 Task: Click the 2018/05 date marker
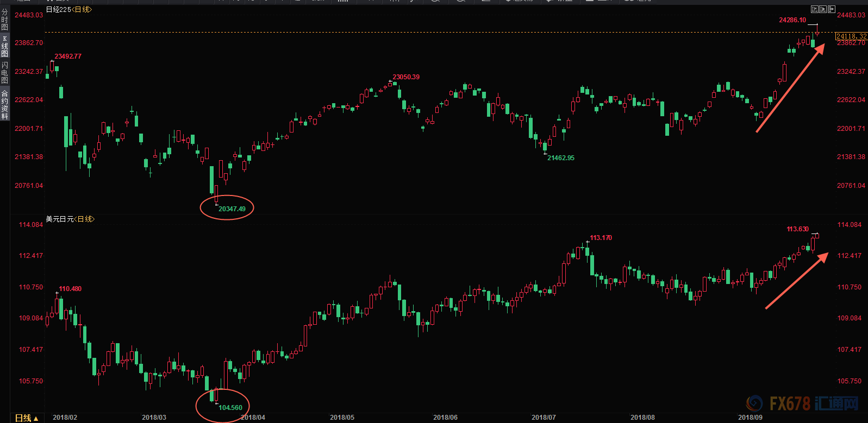pyautogui.click(x=342, y=418)
